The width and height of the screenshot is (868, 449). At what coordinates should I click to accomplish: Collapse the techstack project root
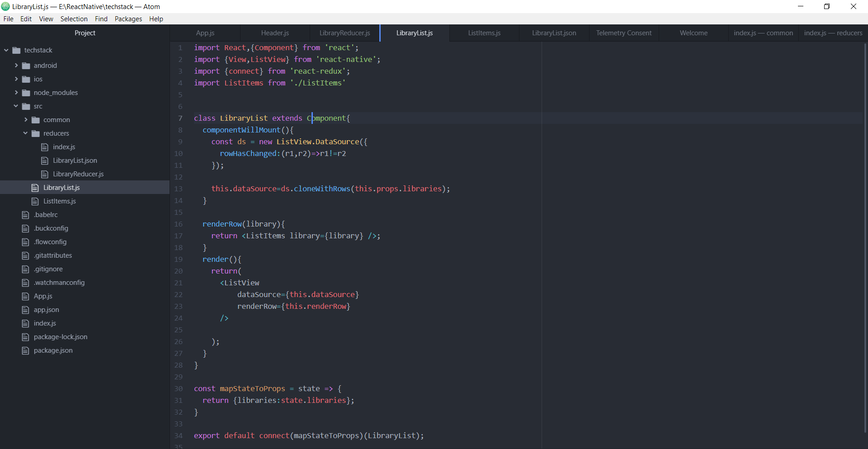6,50
